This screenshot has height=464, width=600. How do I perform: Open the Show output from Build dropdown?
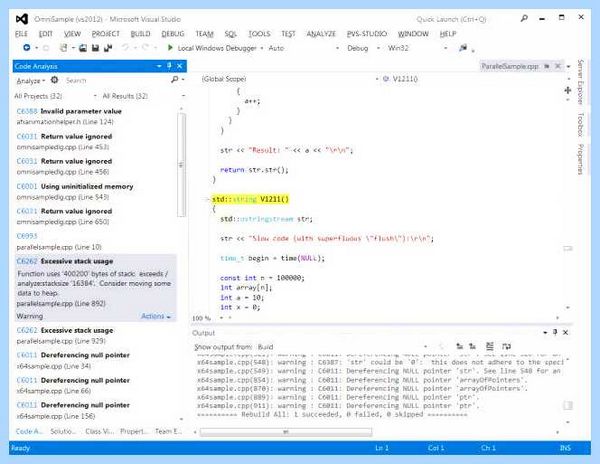click(343, 347)
